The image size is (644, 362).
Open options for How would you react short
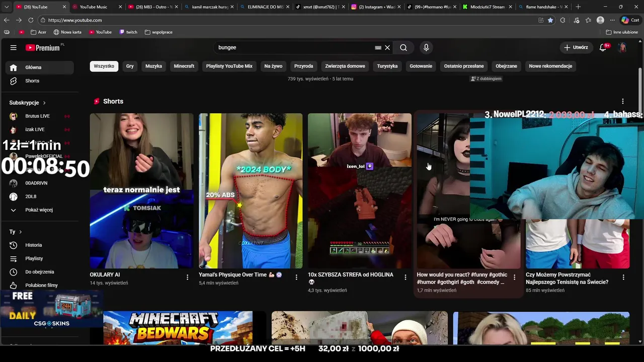514,277
